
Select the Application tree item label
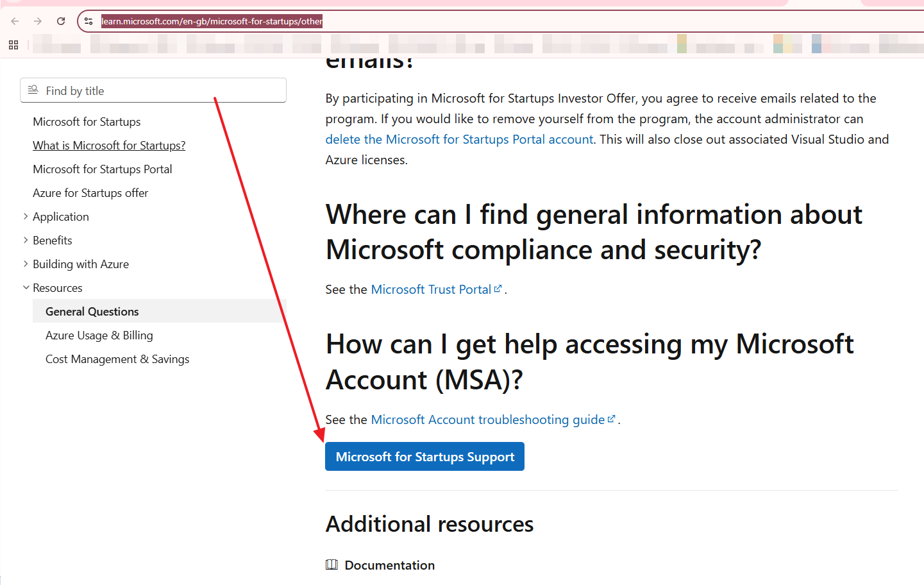tap(61, 217)
